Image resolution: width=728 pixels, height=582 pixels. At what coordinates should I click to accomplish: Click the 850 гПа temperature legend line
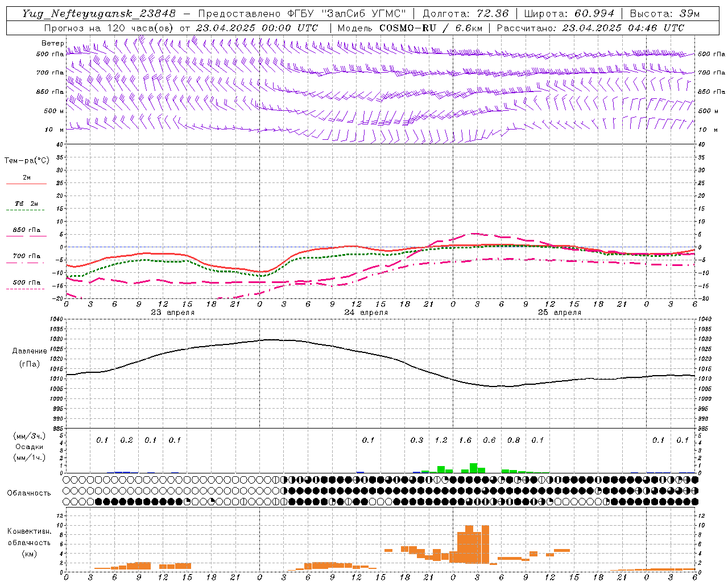click(26, 236)
